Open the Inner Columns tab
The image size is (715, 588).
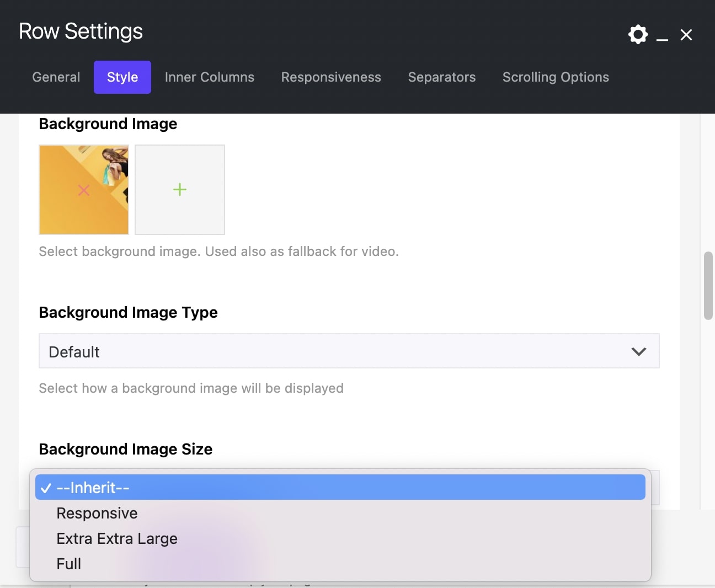click(x=209, y=77)
